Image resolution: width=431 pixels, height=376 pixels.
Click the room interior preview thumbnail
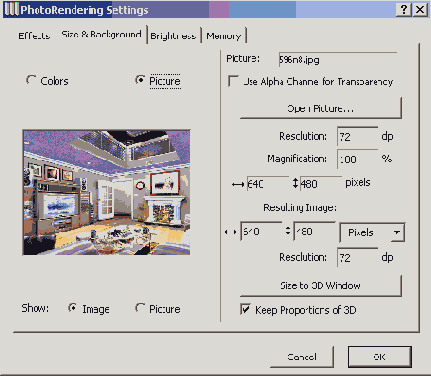click(x=106, y=193)
